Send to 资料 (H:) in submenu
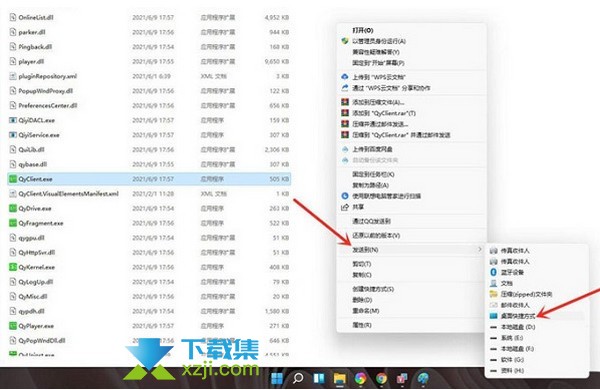 point(512,370)
